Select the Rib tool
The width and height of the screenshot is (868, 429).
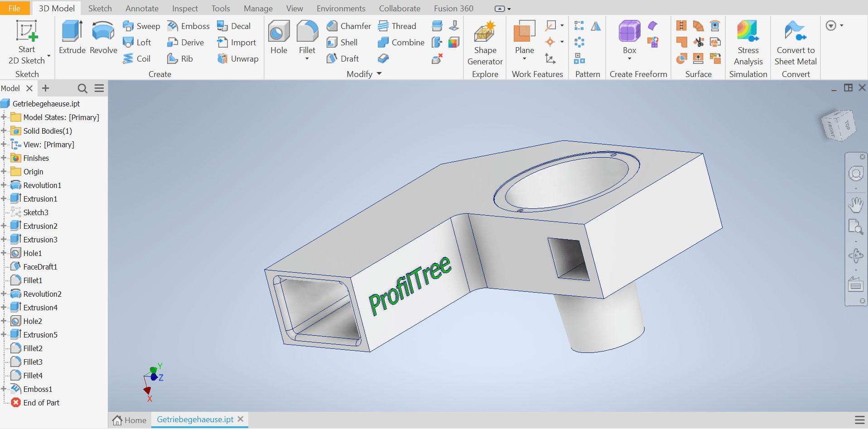click(180, 59)
